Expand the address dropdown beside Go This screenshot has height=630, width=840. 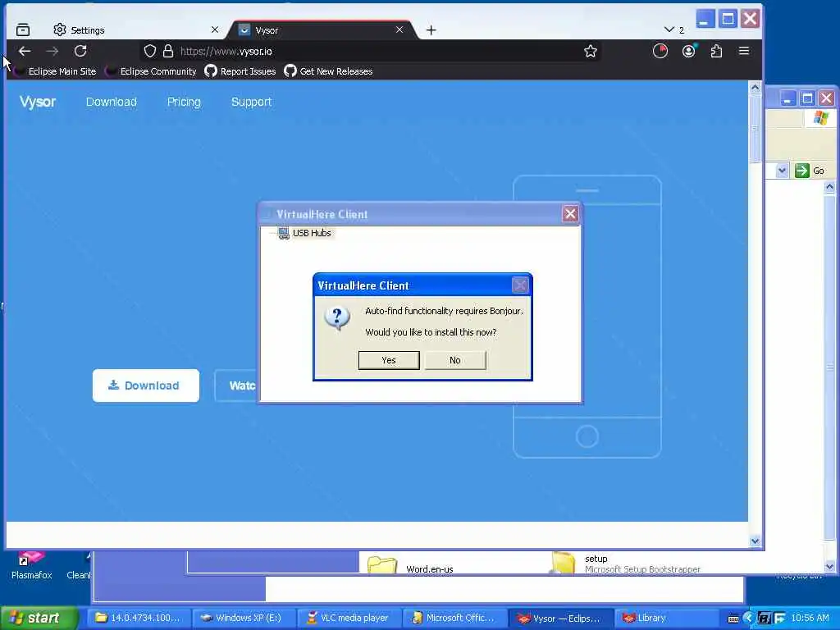(x=782, y=171)
